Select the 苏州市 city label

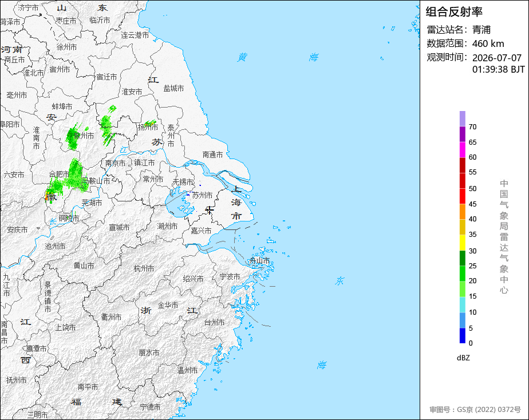point(203,195)
